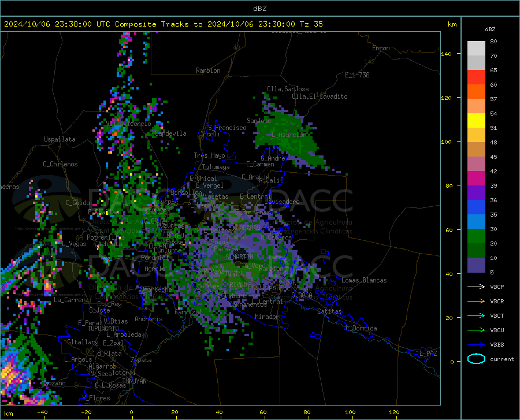The height and width of the screenshot is (420, 520).
Task: Click the '-40' km horizontal axis tick label
Action: pyautogui.click(x=42, y=412)
